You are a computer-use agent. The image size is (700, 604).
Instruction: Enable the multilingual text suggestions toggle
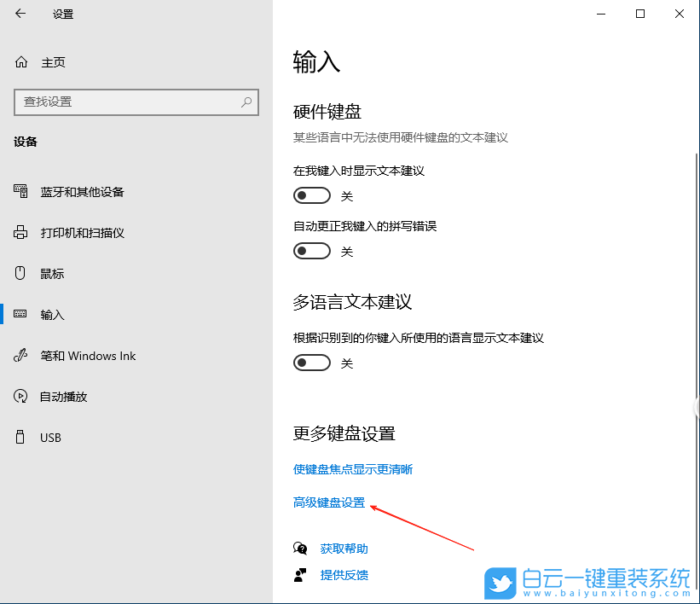point(311,363)
